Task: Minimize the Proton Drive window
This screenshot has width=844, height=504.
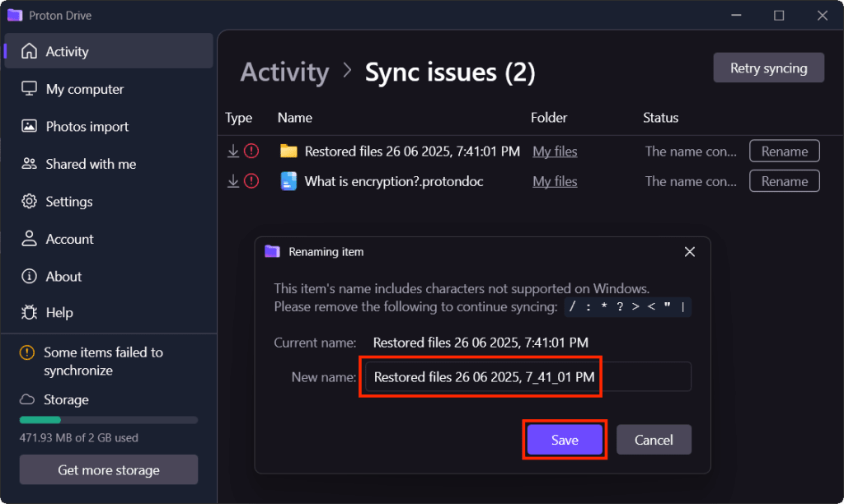Action: [736, 15]
